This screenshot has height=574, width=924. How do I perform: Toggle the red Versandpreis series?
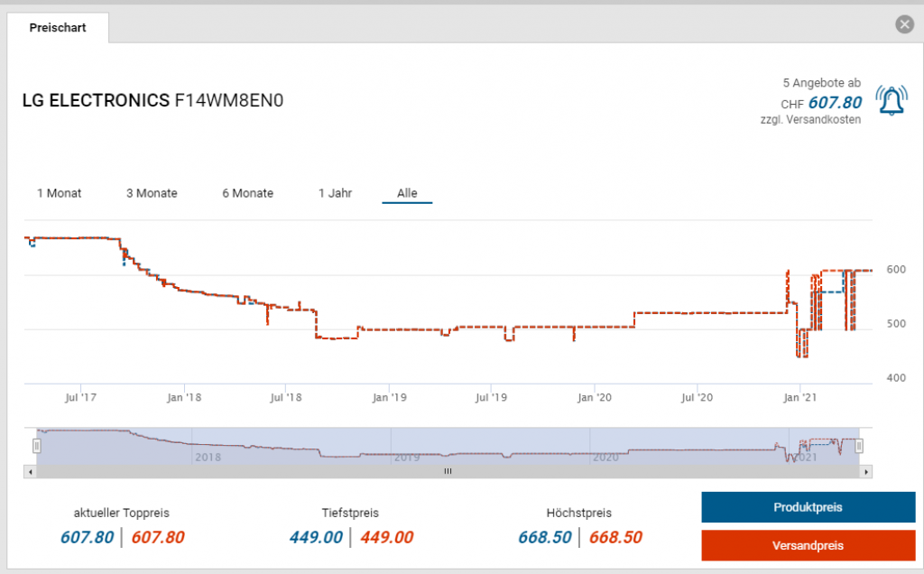(x=795, y=546)
